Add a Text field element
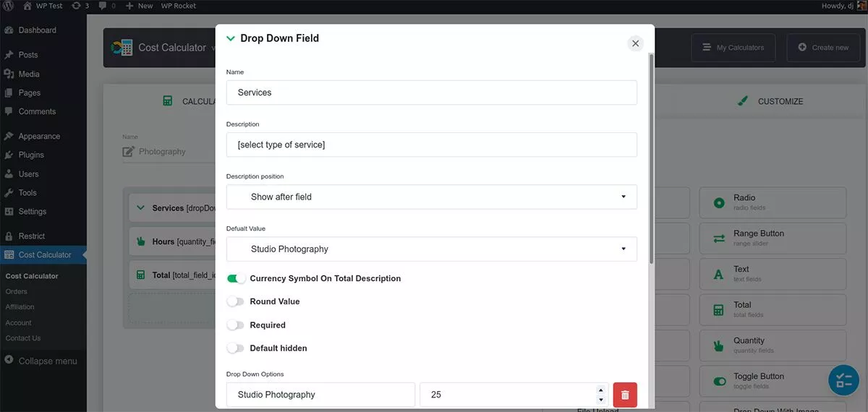The width and height of the screenshot is (868, 412). [773, 274]
